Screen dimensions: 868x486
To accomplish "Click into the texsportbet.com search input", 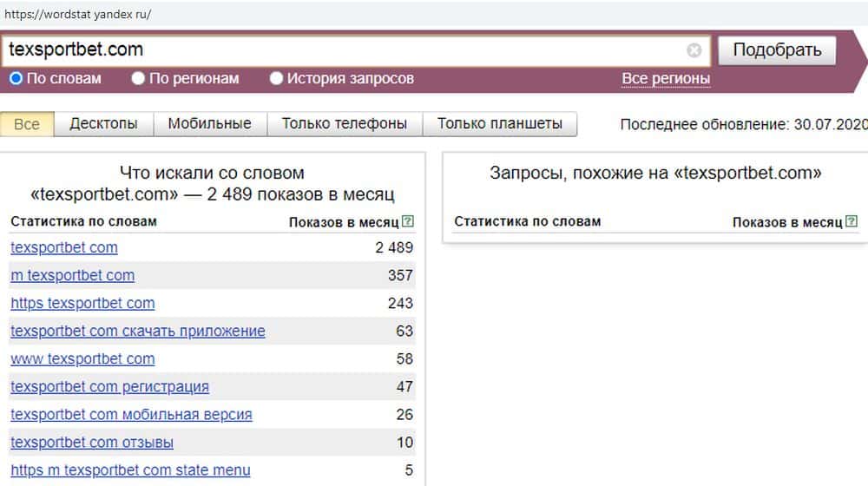I will tap(347, 50).
